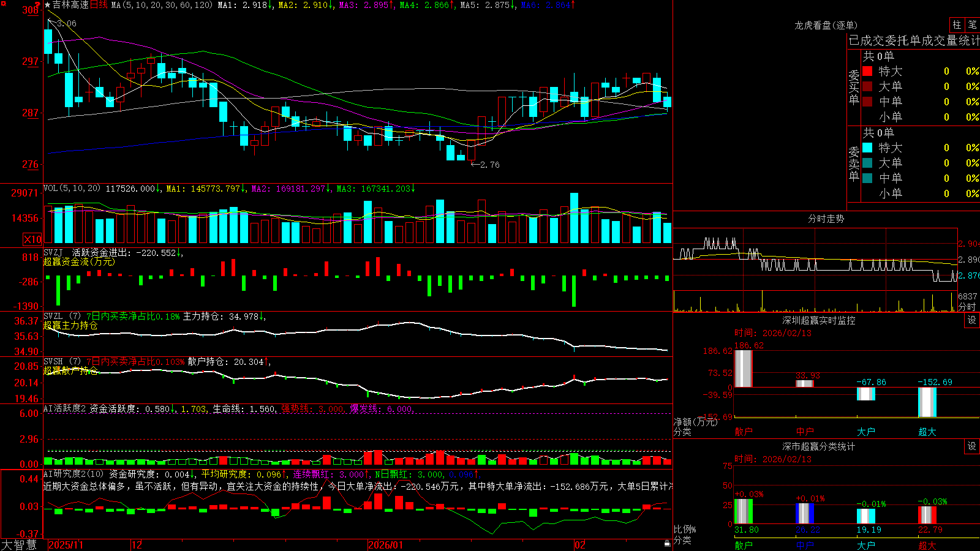
Task: Click the MA(5,10,20,30,60,120) indicator parameters
Action: tap(162, 5)
